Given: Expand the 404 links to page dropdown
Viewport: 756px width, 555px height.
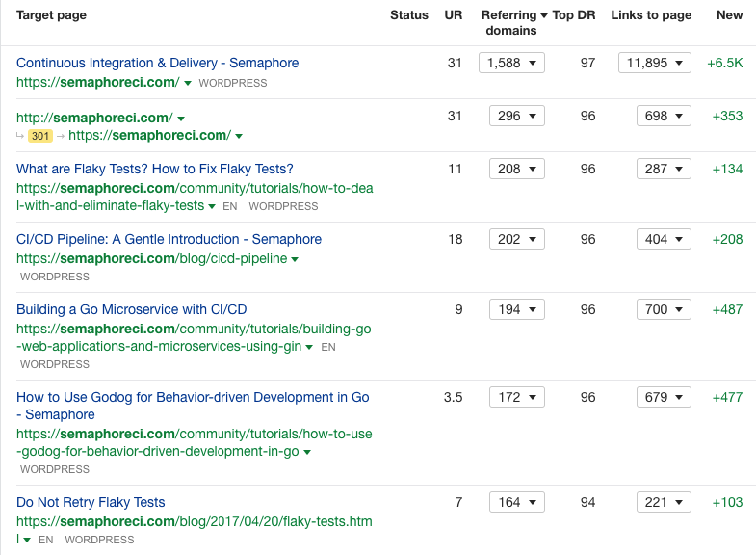Looking at the screenshot, I should point(663,239).
